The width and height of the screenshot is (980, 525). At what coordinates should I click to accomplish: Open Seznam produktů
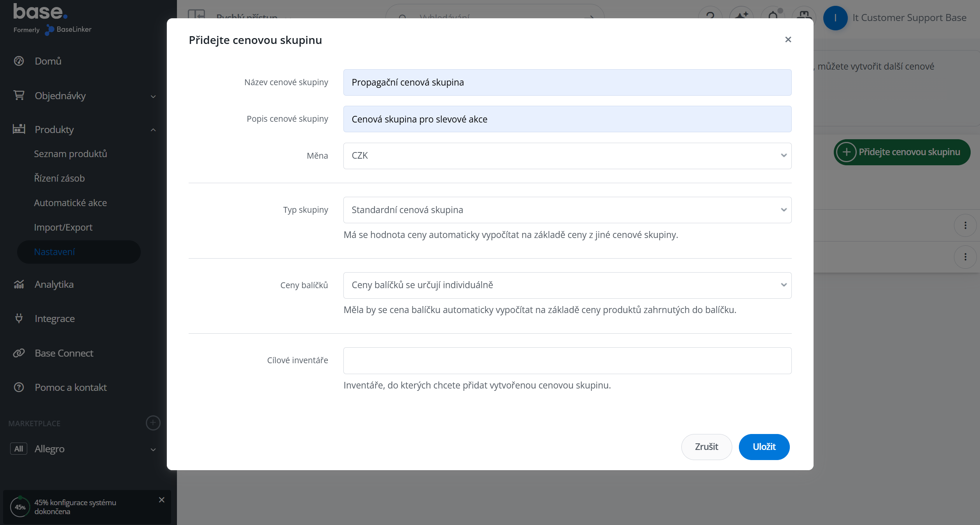(70, 154)
